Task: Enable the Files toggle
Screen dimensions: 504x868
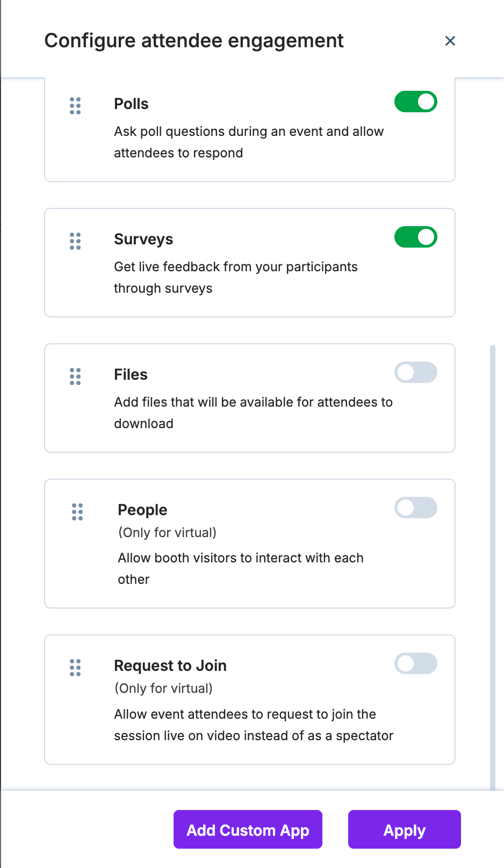Action: click(x=415, y=372)
